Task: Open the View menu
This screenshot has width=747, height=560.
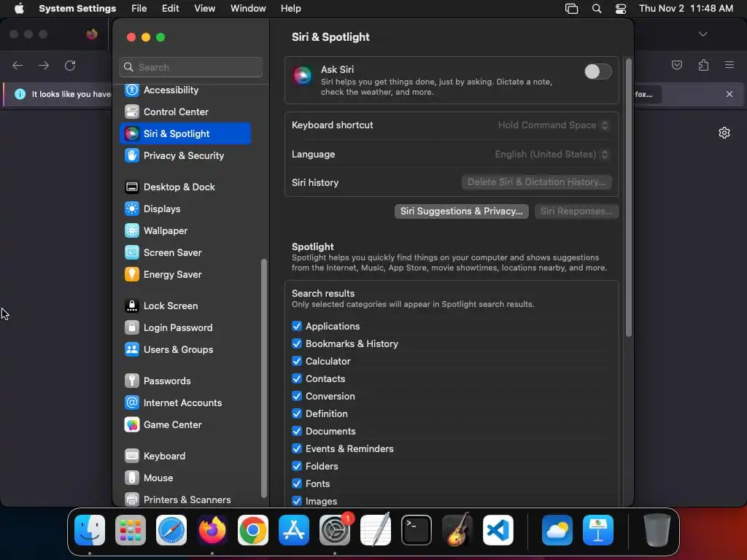Action: 204,9
